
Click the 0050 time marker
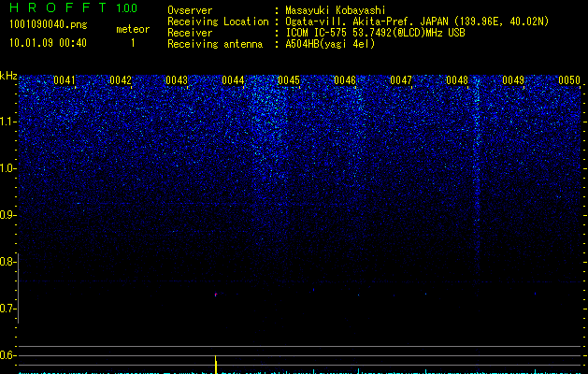569,80
